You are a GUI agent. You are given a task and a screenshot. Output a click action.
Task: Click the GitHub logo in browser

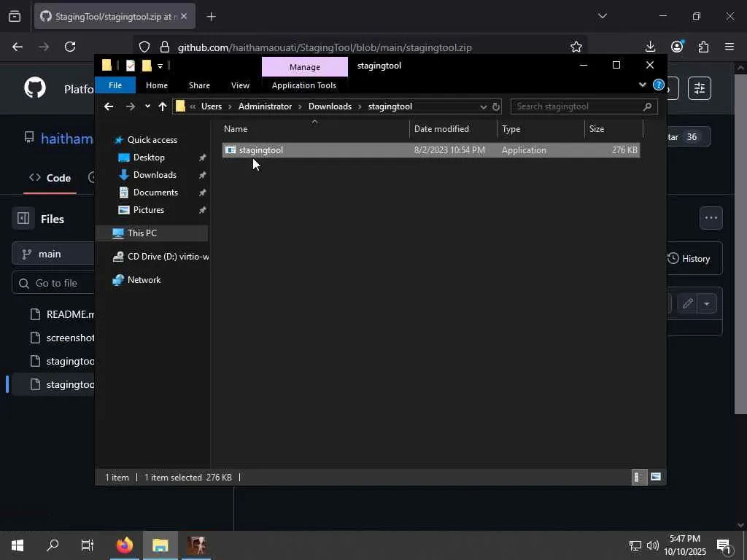pos(35,87)
